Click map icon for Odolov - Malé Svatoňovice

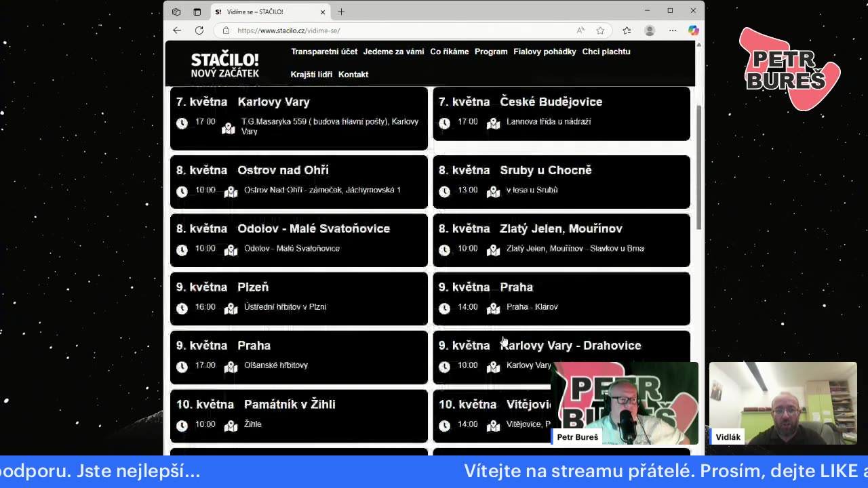(x=231, y=250)
